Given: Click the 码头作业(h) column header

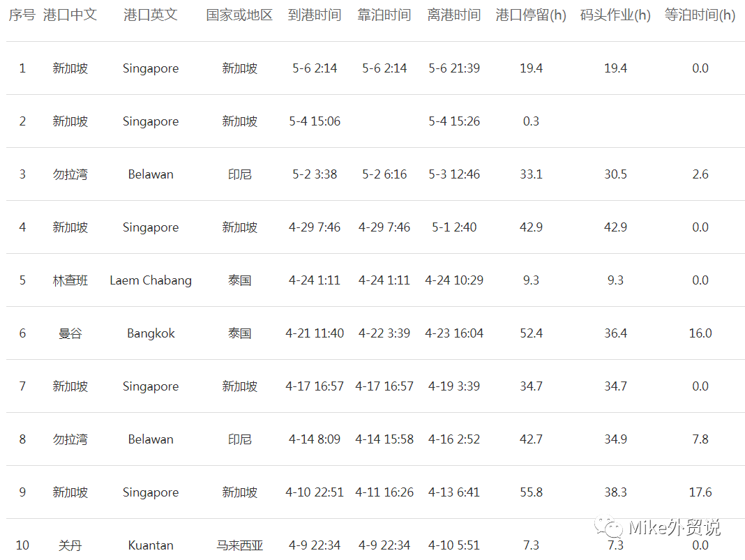Looking at the screenshot, I should coord(615,13).
